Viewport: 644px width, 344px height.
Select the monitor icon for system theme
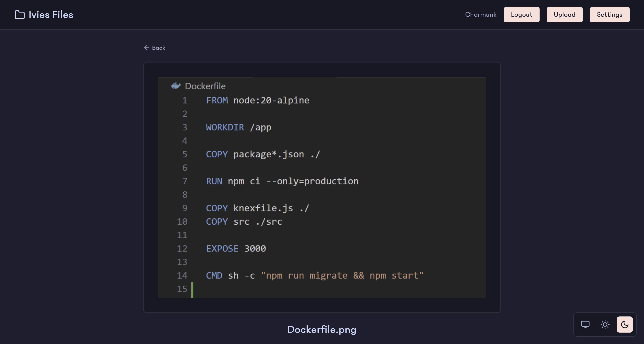pos(585,325)
